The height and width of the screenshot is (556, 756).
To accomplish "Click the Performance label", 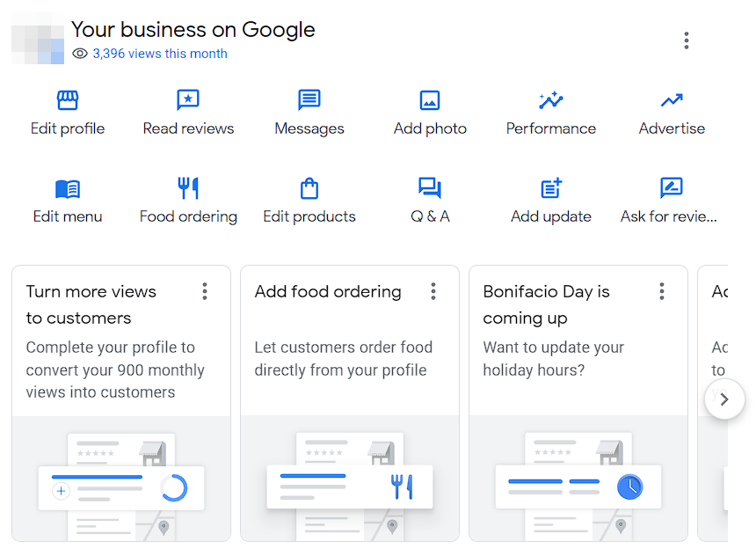I will pyautogui.click(x=551, y=128).
